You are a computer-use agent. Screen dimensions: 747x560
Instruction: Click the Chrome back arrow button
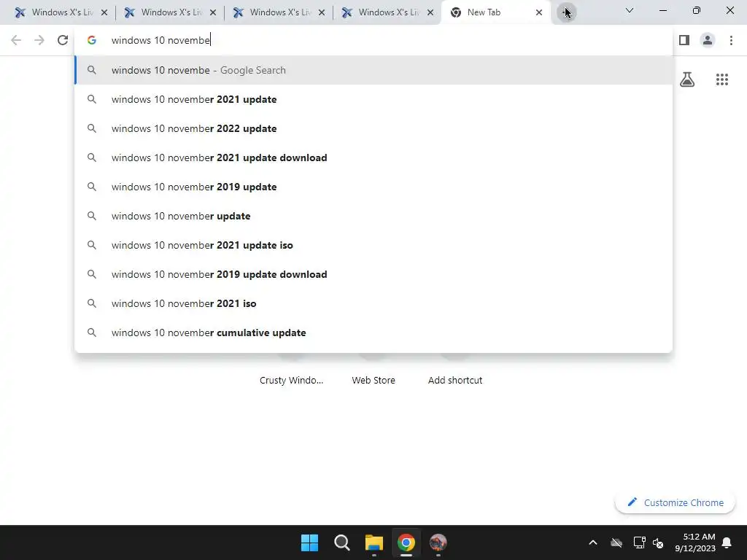tap(16, 40)
